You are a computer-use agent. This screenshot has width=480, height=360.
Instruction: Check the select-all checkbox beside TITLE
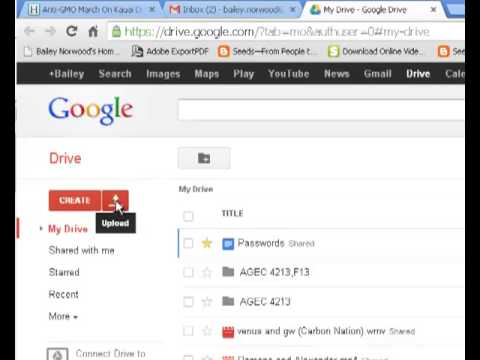(x=188, y=216)
